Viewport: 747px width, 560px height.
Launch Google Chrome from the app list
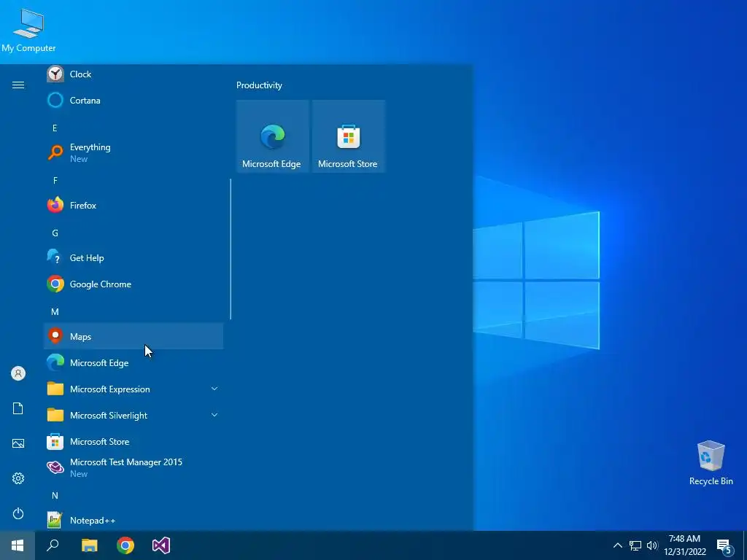tap(133, 284)
